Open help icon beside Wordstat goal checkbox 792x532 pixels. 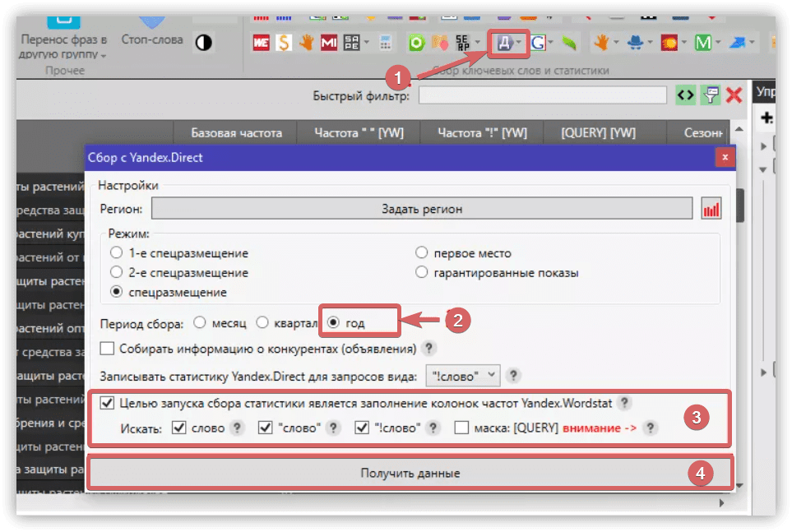pyautogui.click(x=624, y=403)
